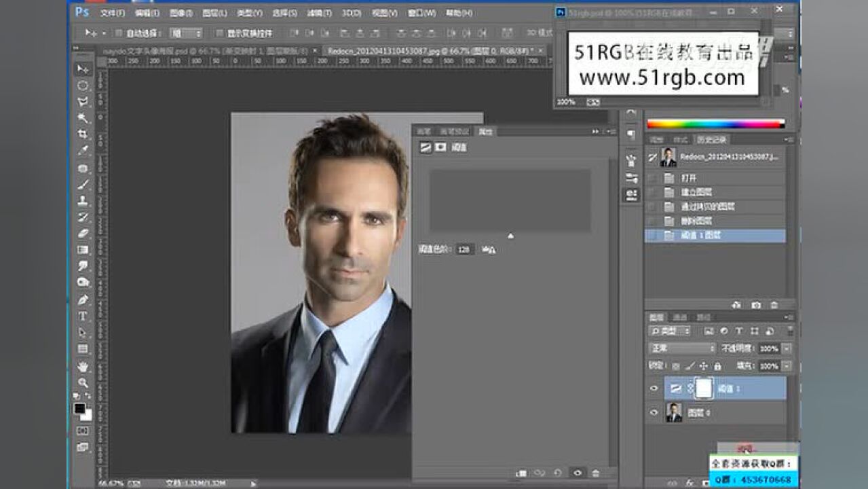The image size is (868, 489).
Task: Open the layer opacity 不透明度 dropdown arrow
Action: coord(786,348)
